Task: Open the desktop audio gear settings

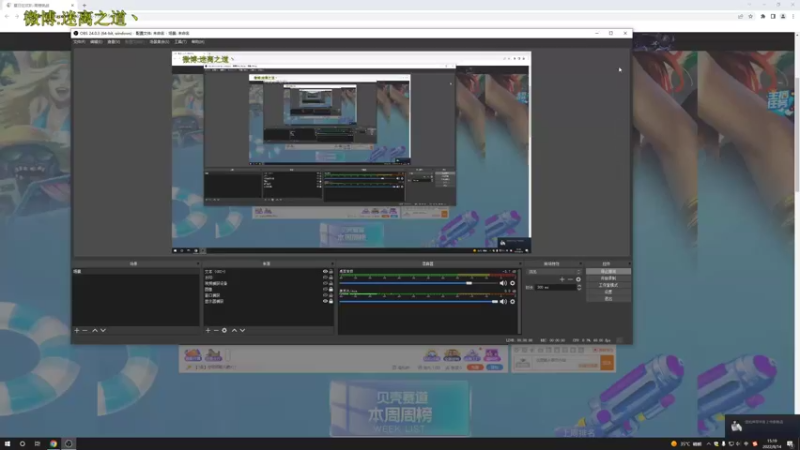Action: click(x=513, y=283)
